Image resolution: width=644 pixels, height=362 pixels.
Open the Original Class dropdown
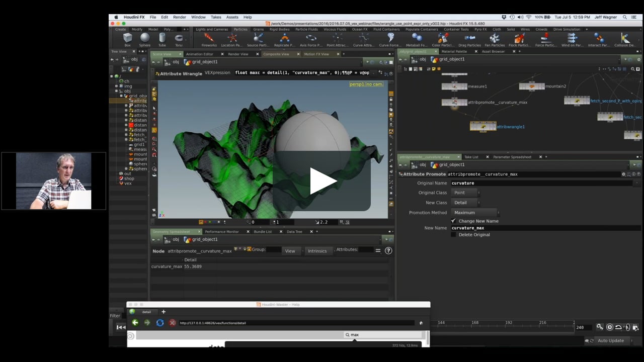tap(465, 193)
